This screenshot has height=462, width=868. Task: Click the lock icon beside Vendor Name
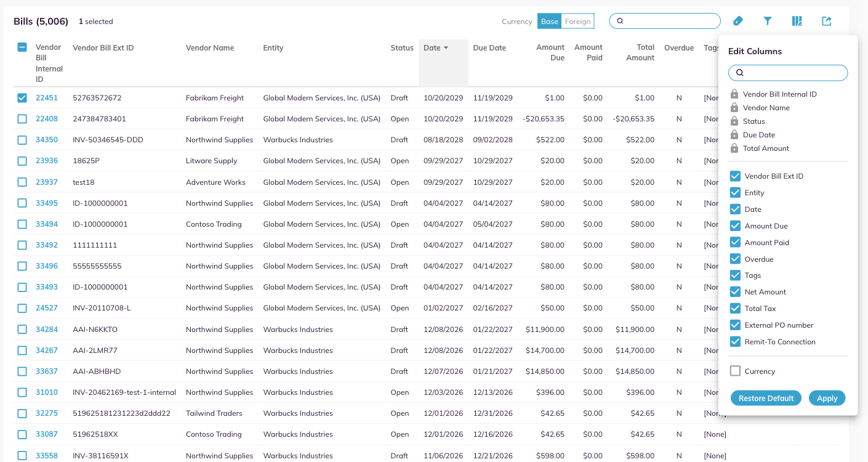pyautogui.click(x=734, y=108)
